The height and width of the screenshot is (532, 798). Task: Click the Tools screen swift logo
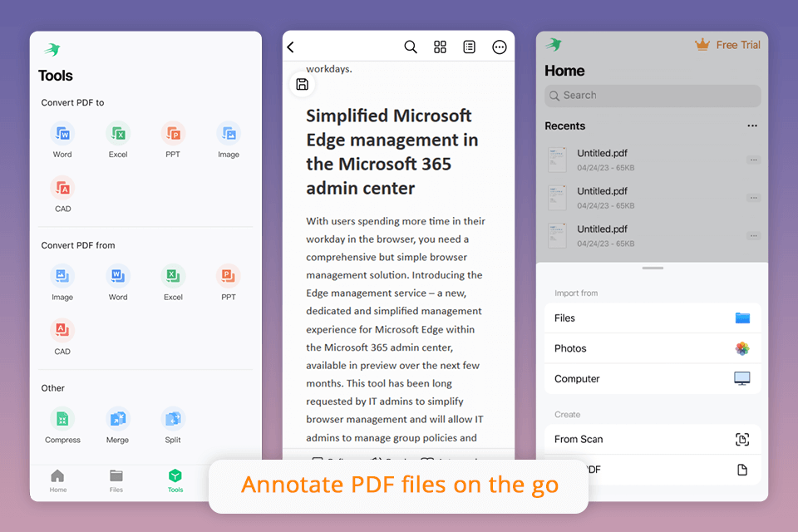pos(52,50)
